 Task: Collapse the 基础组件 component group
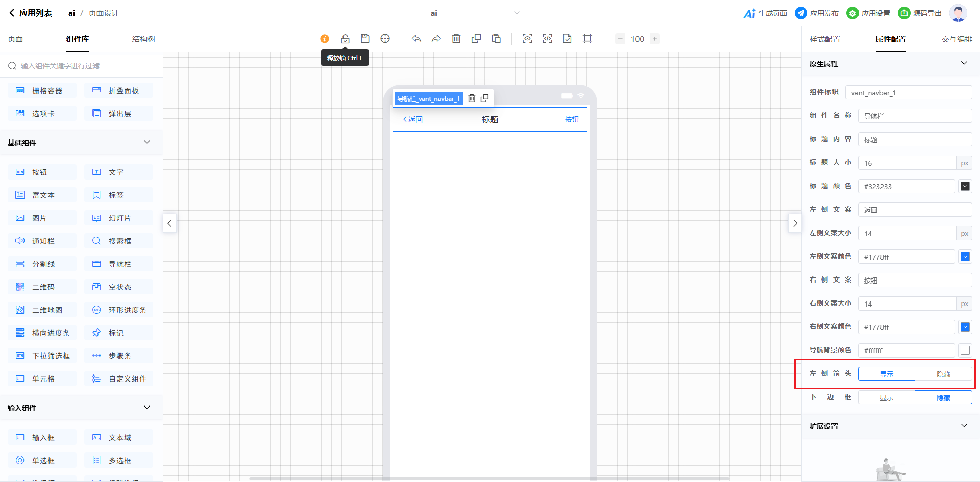coord(147,142)
